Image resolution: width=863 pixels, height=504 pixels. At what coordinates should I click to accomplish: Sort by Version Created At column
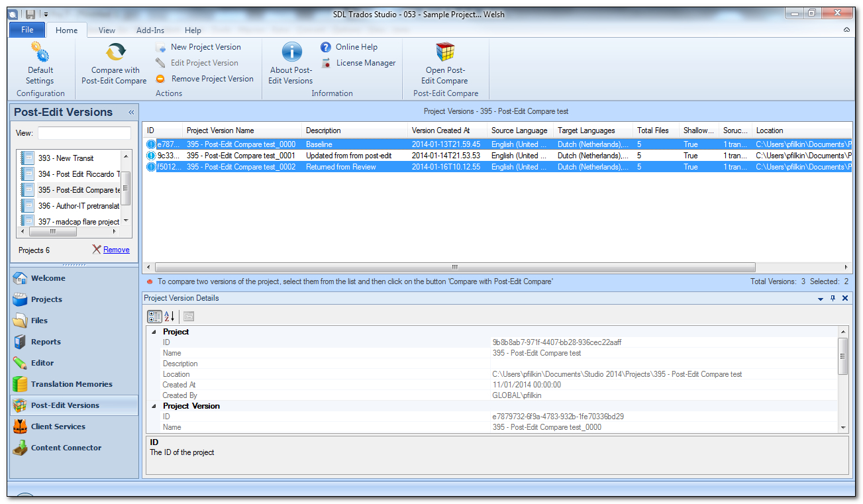pyautogui.click(x=448, y=130)
